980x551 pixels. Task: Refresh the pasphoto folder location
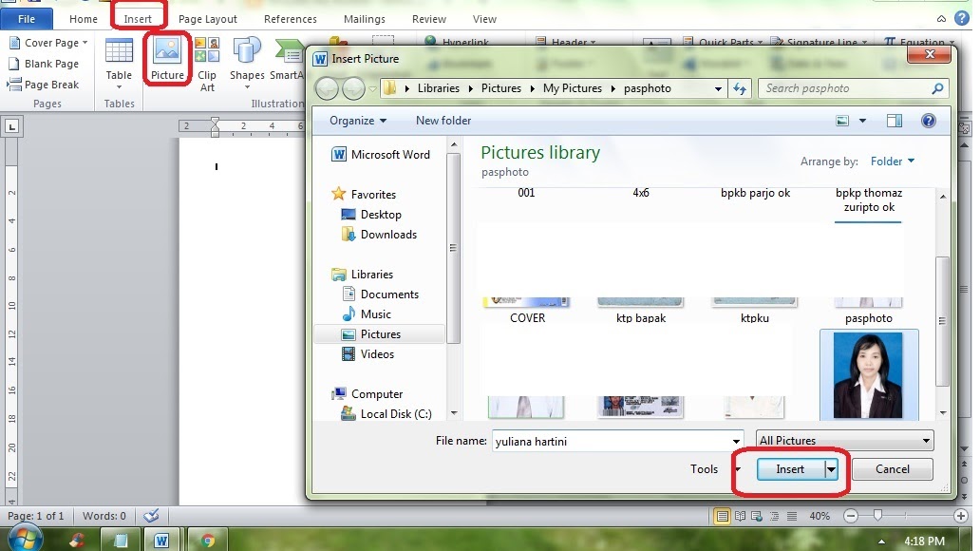pos(740,88)
